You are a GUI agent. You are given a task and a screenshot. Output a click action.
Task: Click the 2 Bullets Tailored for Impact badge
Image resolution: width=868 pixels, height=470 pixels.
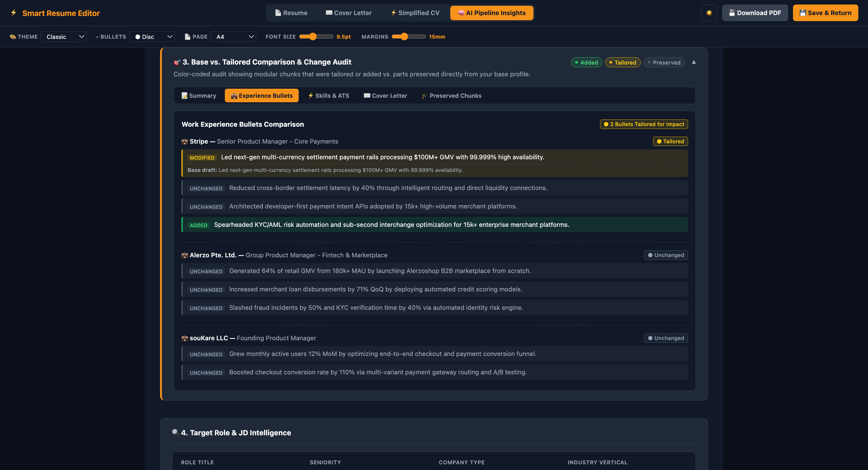644,124
